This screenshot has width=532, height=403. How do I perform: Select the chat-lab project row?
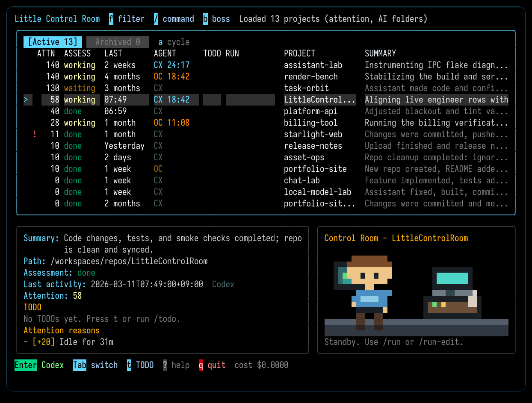(x=266, y=180)
